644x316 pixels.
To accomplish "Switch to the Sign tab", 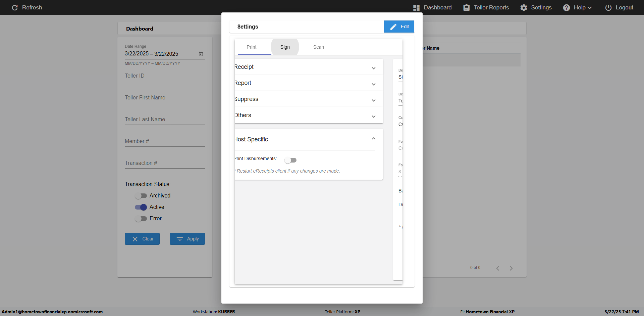I will pos(285,47).
